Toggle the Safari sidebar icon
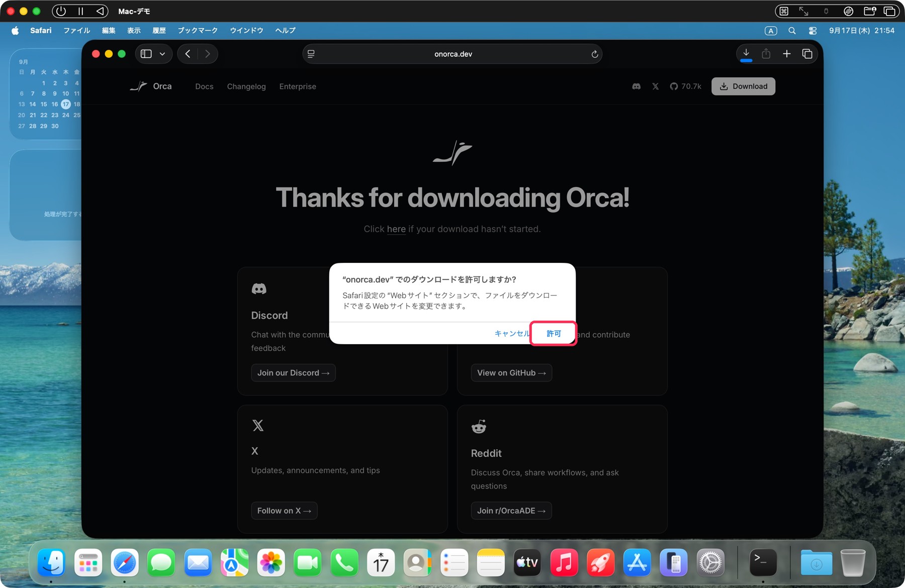Image resolution: width=905 pixels, height=588 pixels. click(x=146, y=54)
